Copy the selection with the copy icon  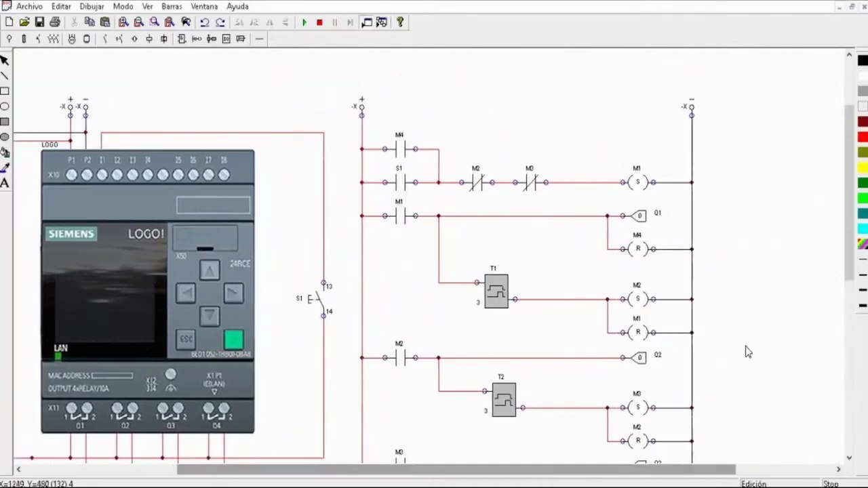click(90, 22)
